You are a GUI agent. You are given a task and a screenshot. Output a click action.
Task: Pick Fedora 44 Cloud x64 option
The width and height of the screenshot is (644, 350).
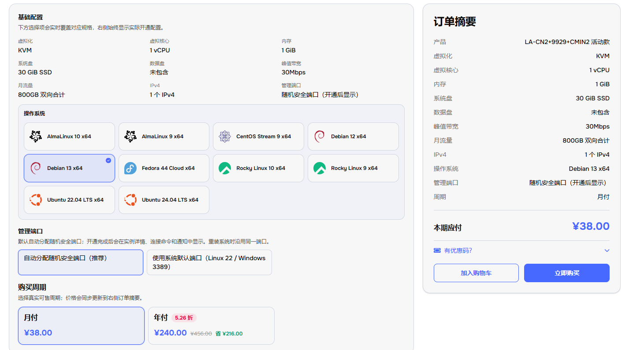pos(164,168)
